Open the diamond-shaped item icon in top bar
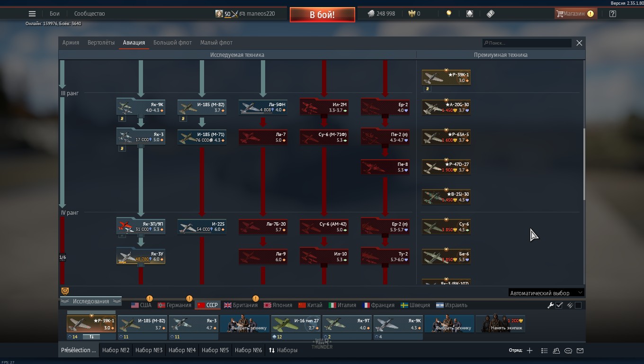This screenshot has height=364, width=644. click(470, 14)
